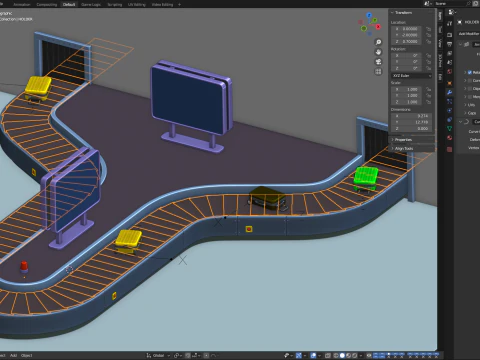The width and height of the screenshot is (480, 360).
Task: Switch to material preview shading
Action: pos(349,355)
